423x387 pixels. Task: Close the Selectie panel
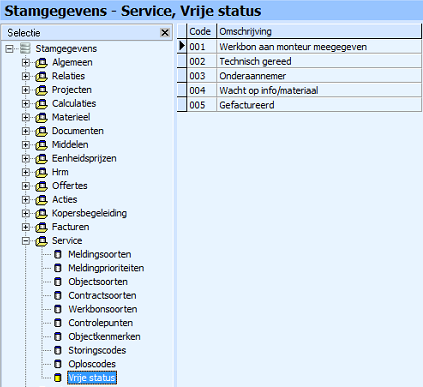pyautogui.click(x=165, y=33)
